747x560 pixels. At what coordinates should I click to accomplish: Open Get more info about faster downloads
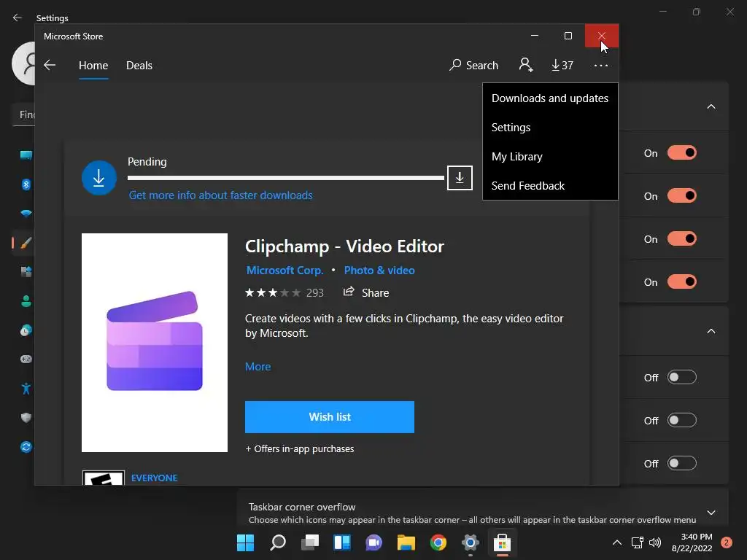click(220, 195)
